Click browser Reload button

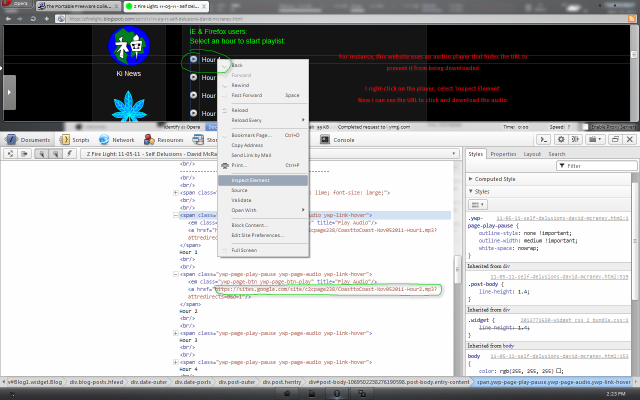pyautogui.click(x=33, y=19)
